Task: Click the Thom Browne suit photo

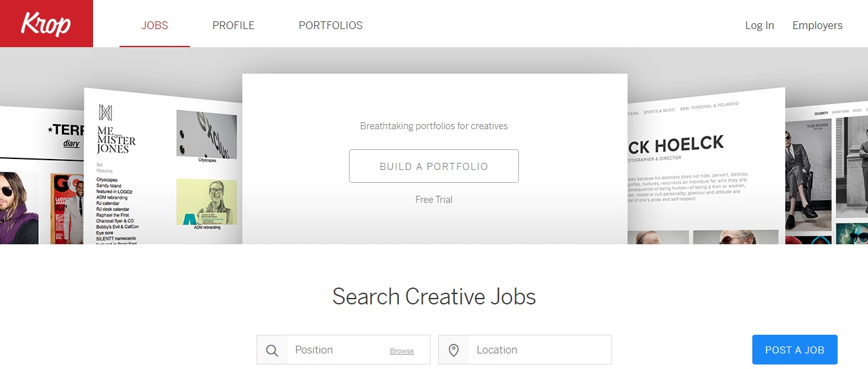Action: (810, 174)
